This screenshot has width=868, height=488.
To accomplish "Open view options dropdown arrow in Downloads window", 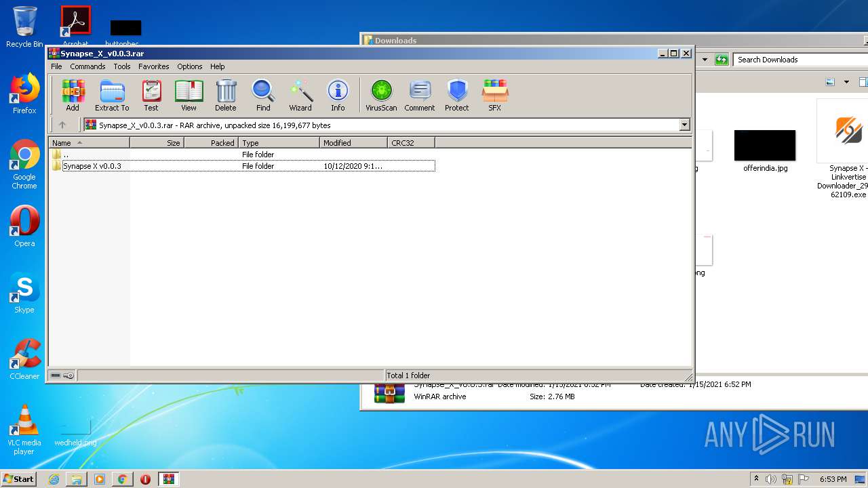I will coord(846,82).
